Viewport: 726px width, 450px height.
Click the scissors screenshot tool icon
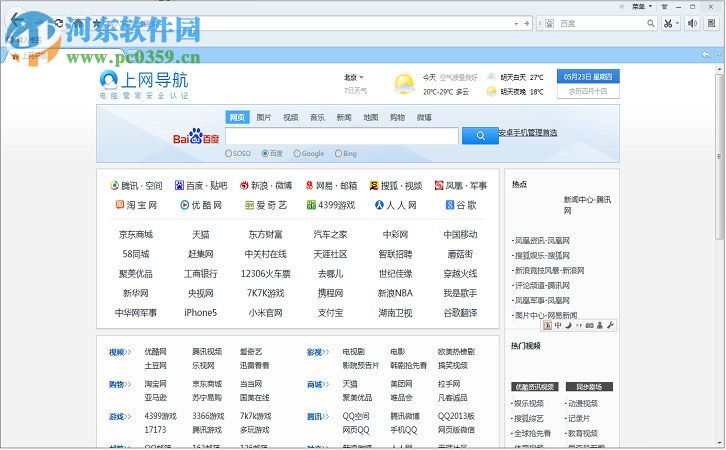click(x=667, y=23)
